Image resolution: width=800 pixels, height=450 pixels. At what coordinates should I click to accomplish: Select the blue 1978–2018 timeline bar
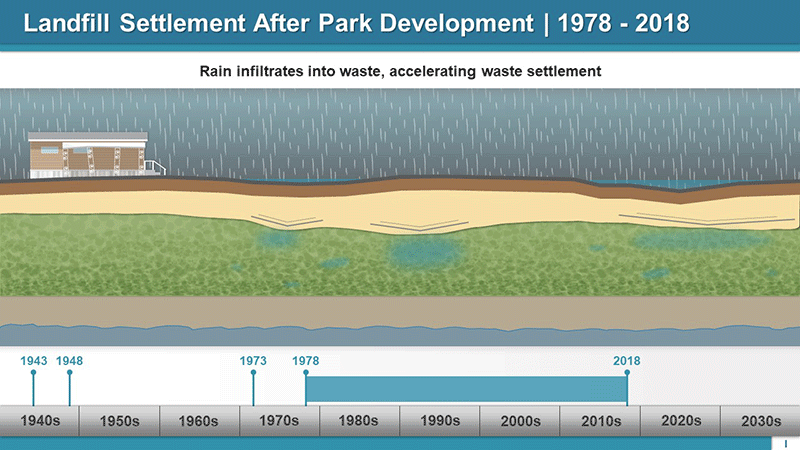click(466, 390)
